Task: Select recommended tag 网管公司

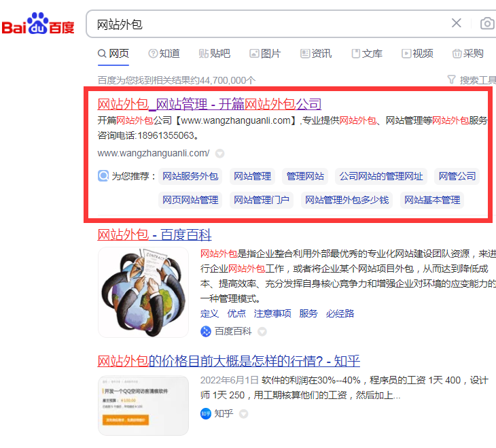Action: 457,176
